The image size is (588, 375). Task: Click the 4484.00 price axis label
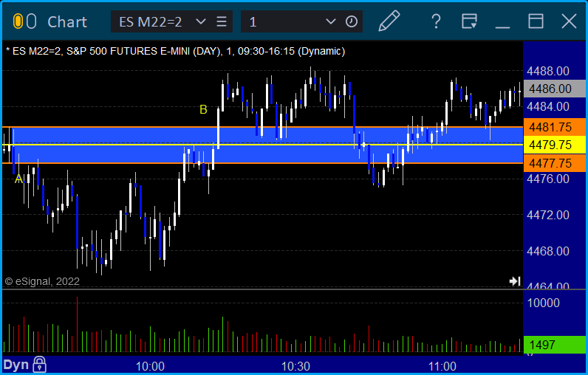click(548, 106)
